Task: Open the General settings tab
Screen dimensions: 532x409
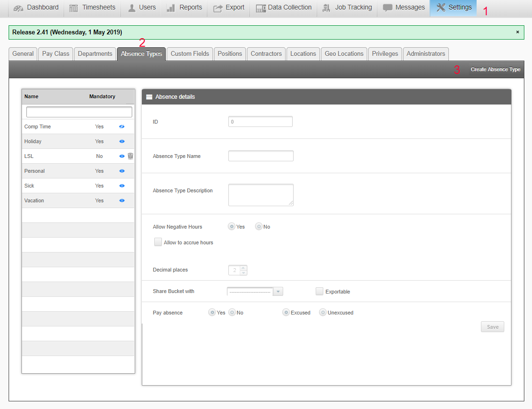Action: pos(23,54)
